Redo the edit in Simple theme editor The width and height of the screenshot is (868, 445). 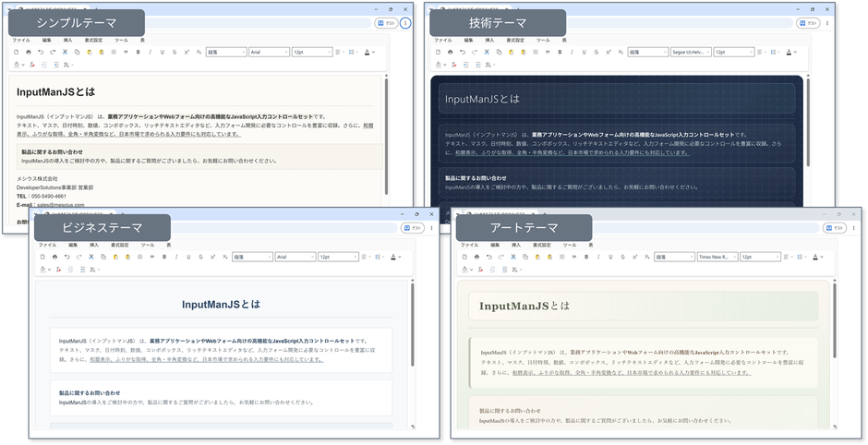[x=53, y=52]
